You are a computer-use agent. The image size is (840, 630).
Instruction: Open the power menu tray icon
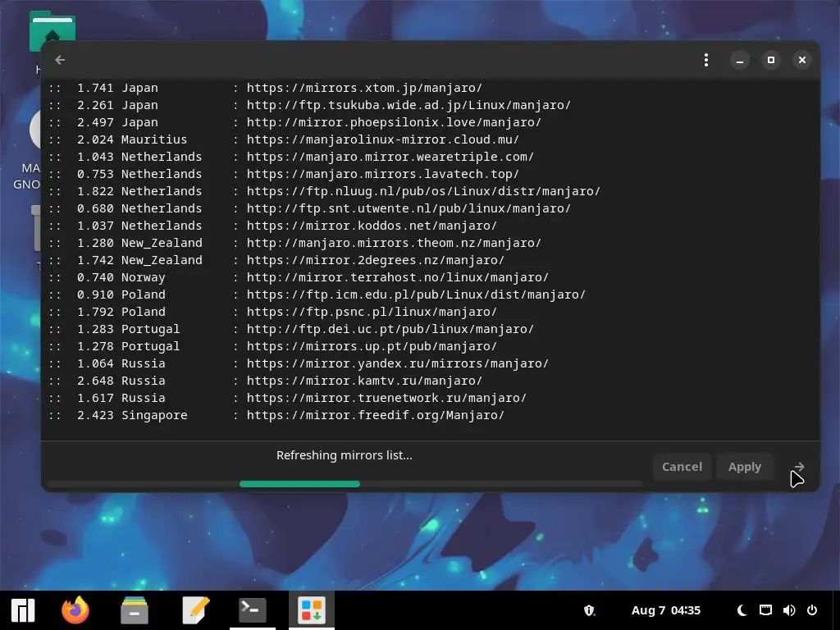click(812, 610)
